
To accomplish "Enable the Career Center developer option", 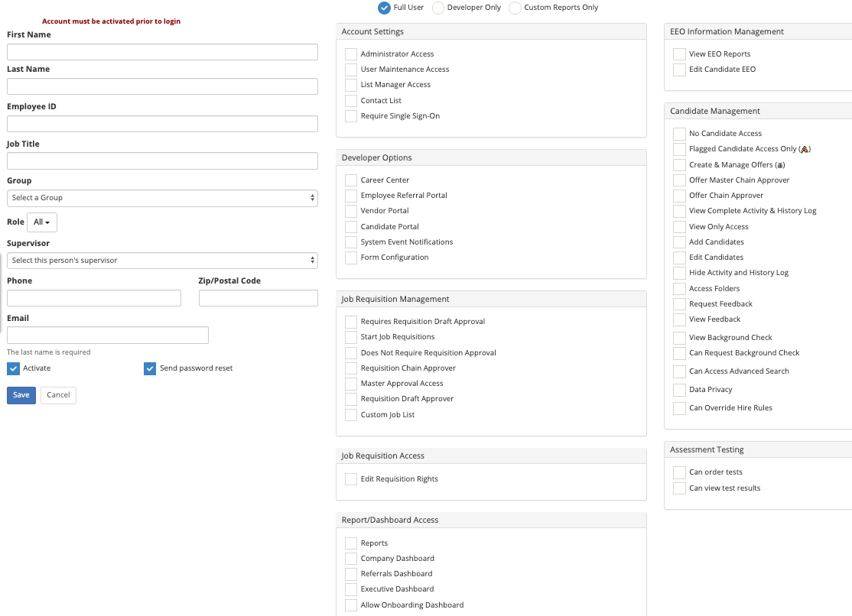I will 351,180.
